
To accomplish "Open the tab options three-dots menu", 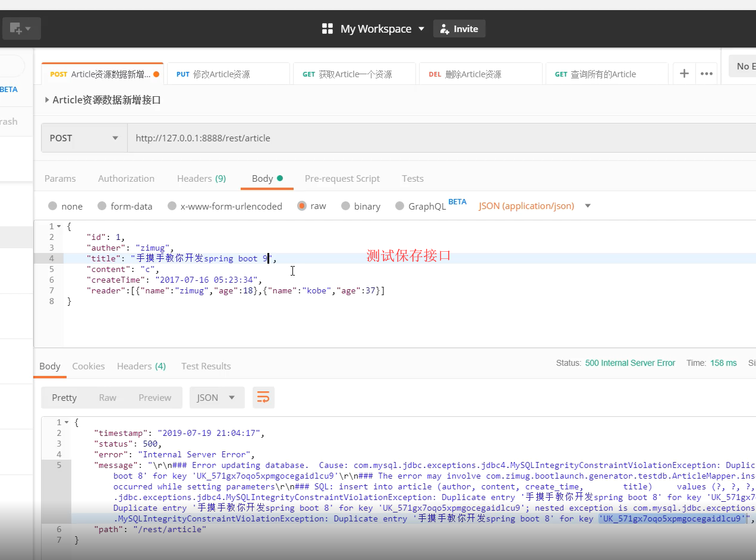I will click(x=706, y=74).
